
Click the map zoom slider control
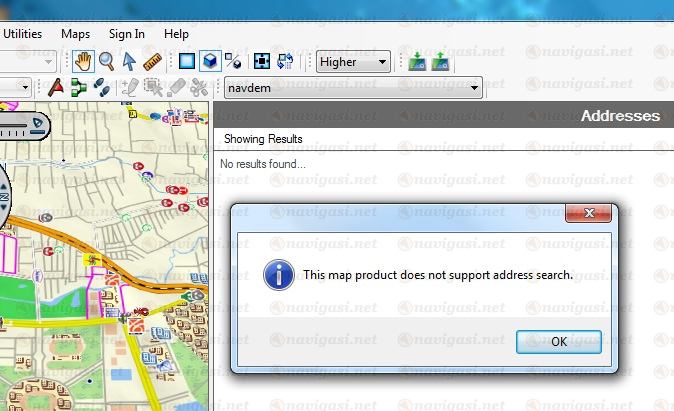[x=22, y=123]
